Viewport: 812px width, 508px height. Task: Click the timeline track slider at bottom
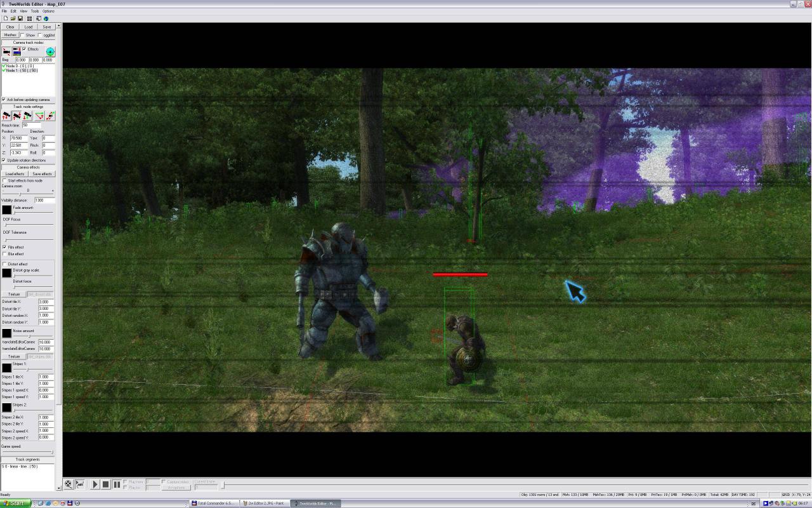514,485
